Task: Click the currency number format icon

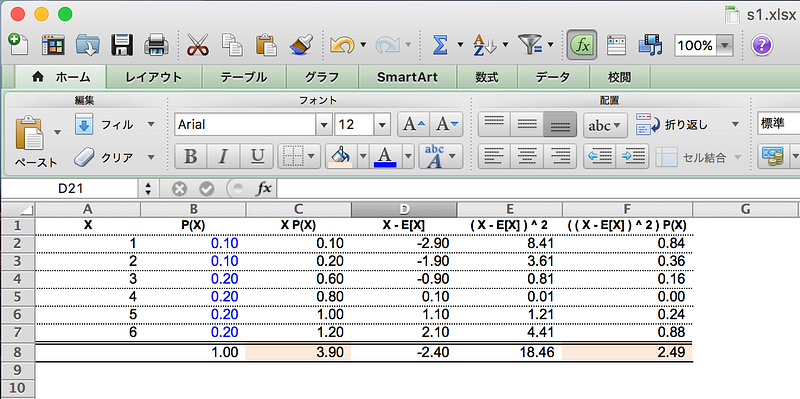Action: click(x=772, y=157)
